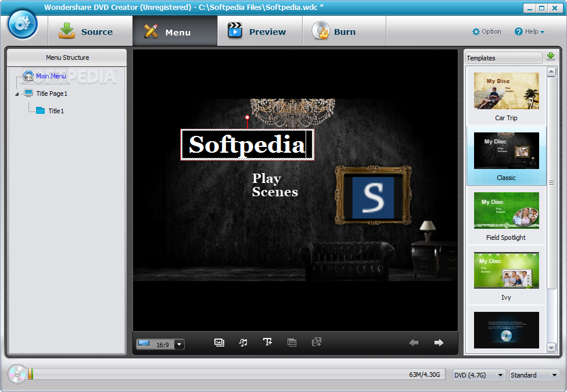The image size is (567, 392).
Task: Switch to the Menu tab
Action: [175, 31]
